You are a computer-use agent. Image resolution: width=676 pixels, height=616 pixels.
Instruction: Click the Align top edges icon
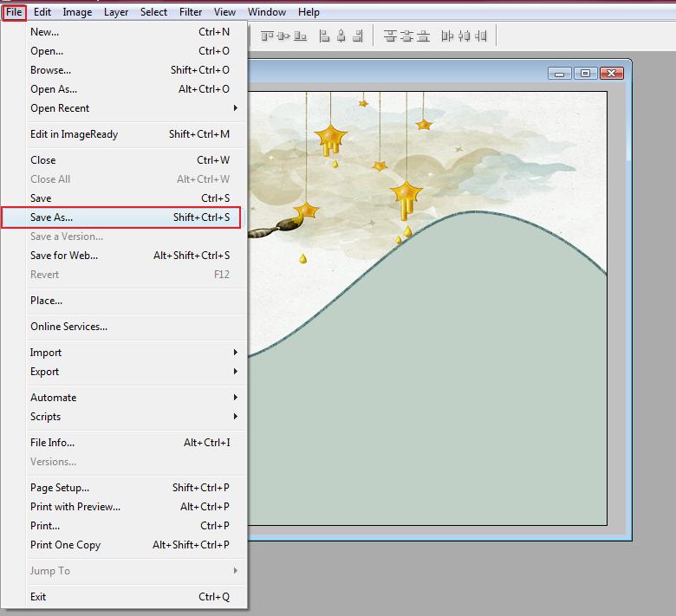click(268, 36)
